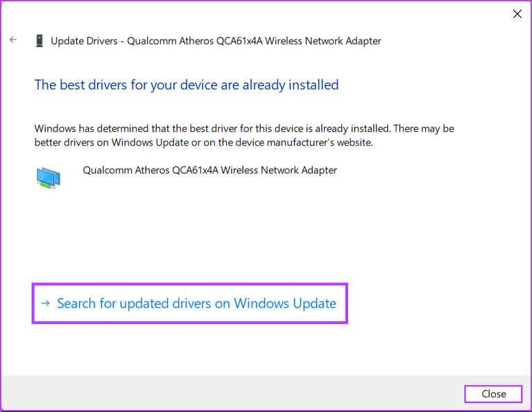Close the dialog with the top-right X
This screenshot has height=412, width=532.
pyautogui.click(x=517, y=14)
